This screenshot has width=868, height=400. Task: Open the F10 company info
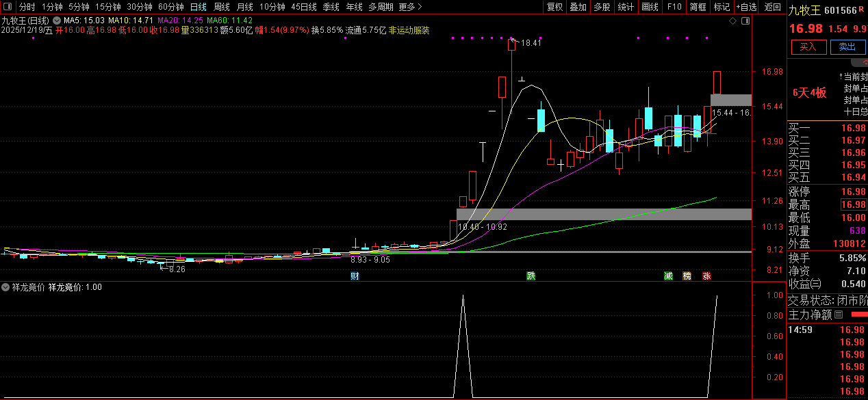pyautogui.click(x=674, y=7)
